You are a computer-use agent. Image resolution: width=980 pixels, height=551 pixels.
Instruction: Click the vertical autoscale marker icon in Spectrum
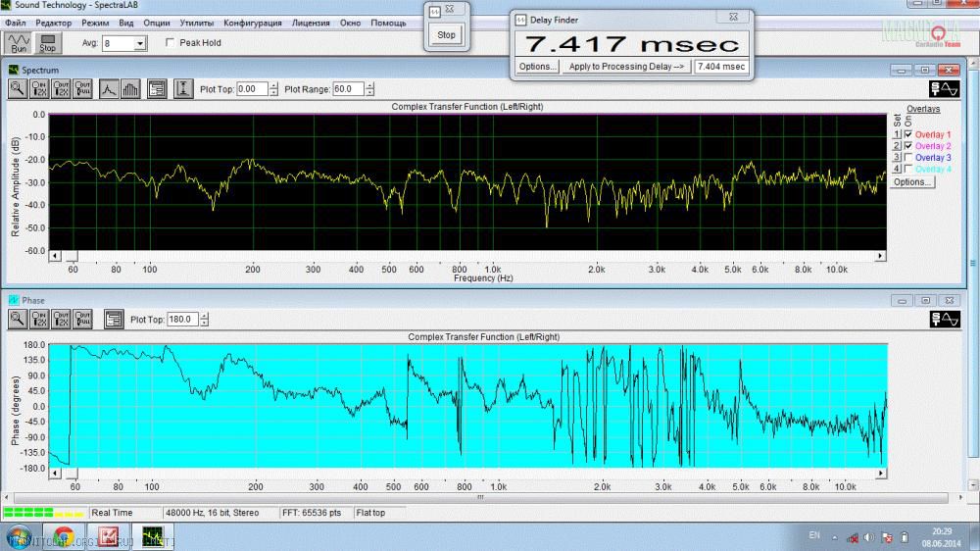(183, 89)
